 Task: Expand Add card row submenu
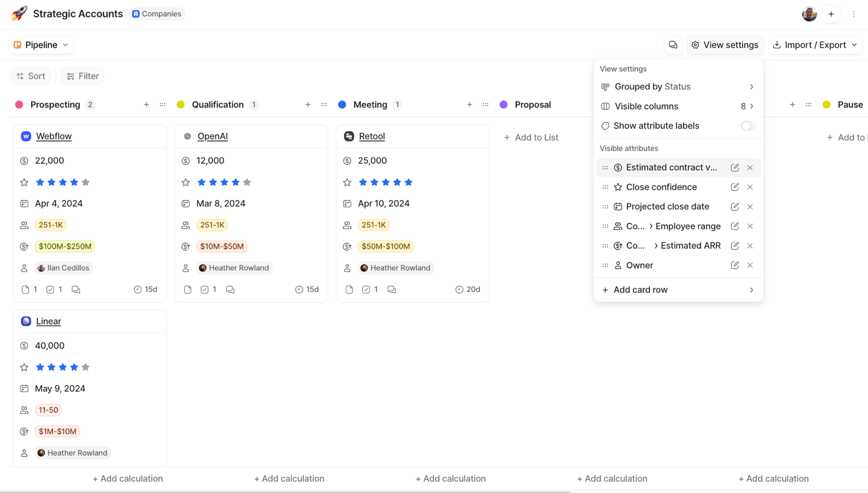tap(678, 290)
